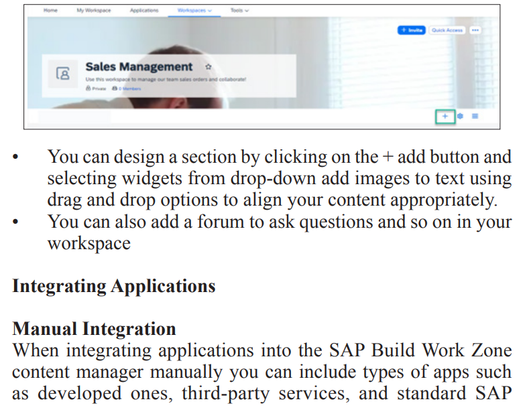The width and height of the screenshot is (525, 420).
Task: Click the blue Invite button
Action: tap(412, 30)
